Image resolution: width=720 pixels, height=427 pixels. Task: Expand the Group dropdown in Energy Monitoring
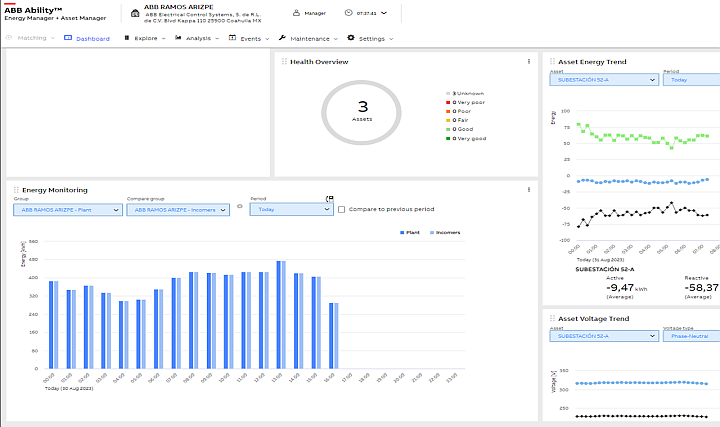(x=67, y=210)
